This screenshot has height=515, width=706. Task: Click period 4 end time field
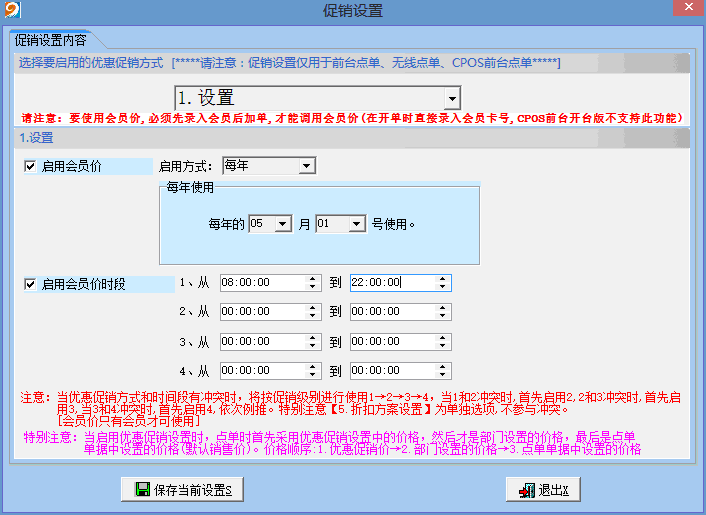click(390, 370)
